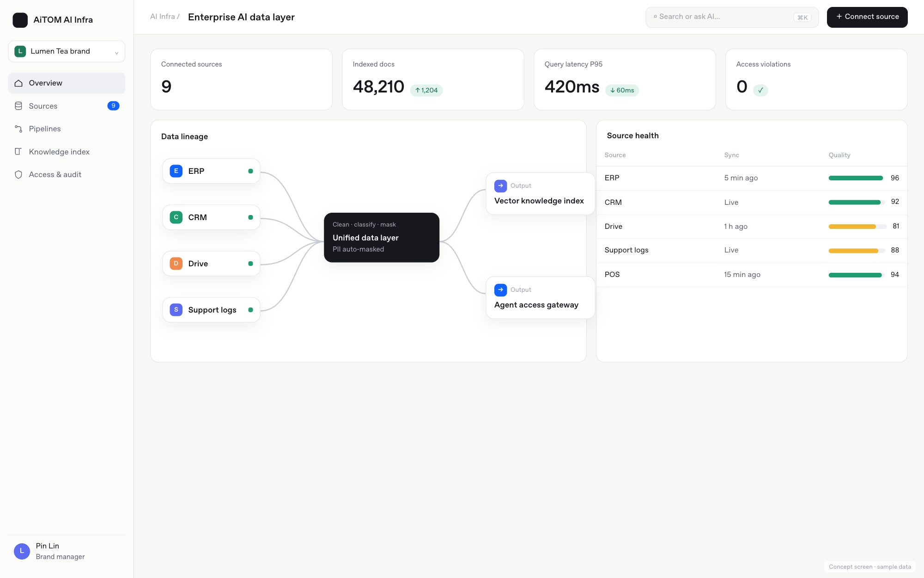The image size is (924, 578).
Task: Click the orange D icon on Drive node
Action: (x=176, y=264)
